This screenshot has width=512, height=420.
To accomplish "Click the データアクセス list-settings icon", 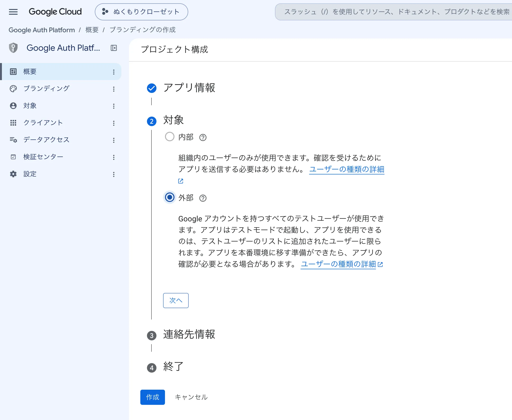I will tap(13, 140).
